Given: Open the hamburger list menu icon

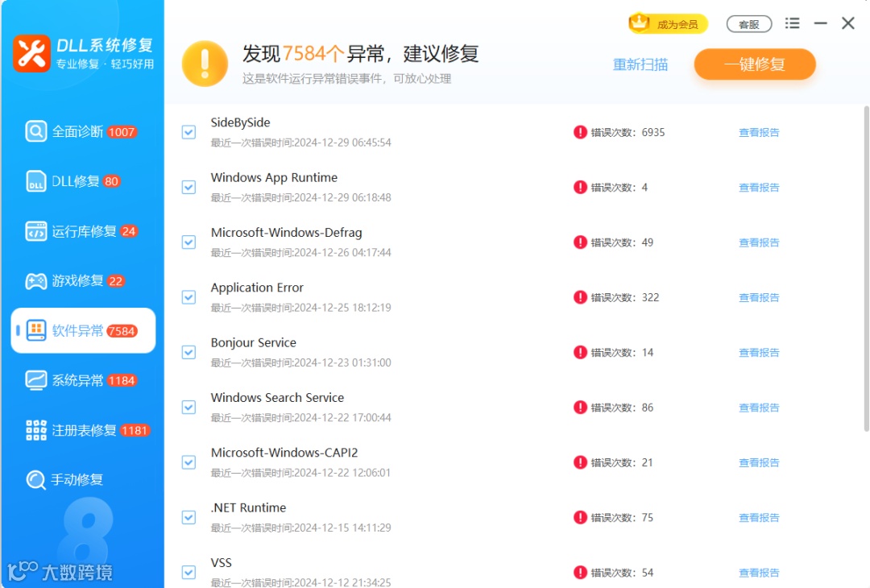Looking at the screenshot, I should (793, 23).
